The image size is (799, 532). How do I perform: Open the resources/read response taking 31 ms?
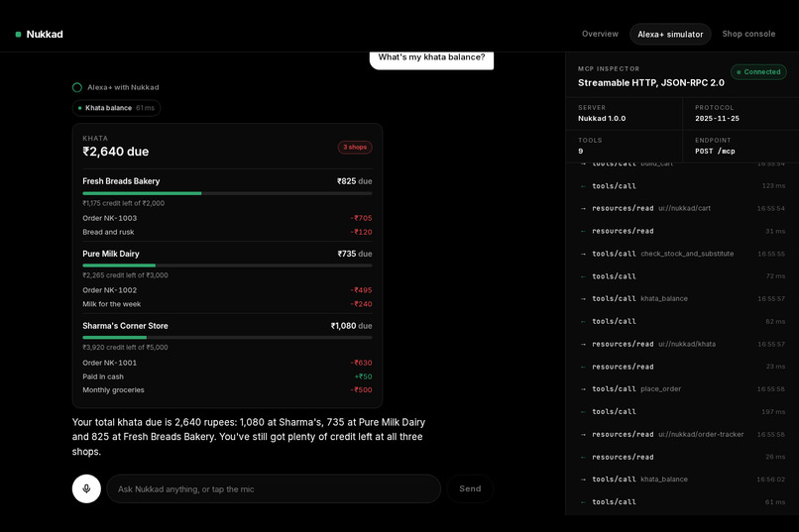coord(682,231)
